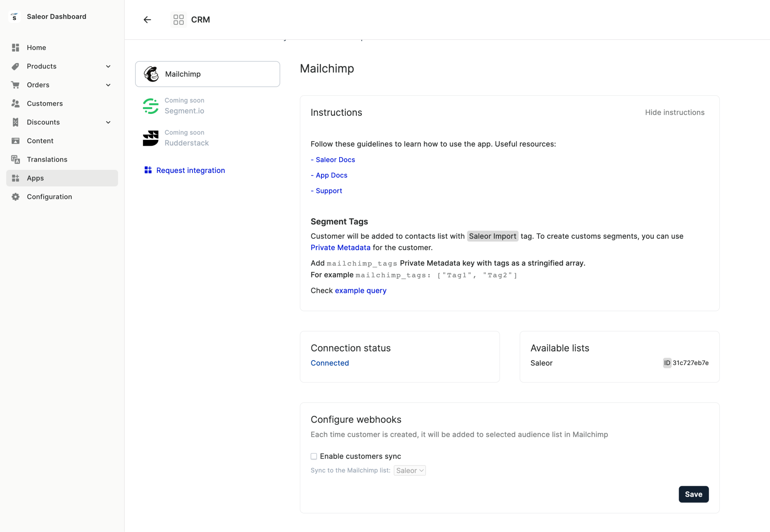Enable customers sync checkbox
Screen dimensions: 770x532
314,456
